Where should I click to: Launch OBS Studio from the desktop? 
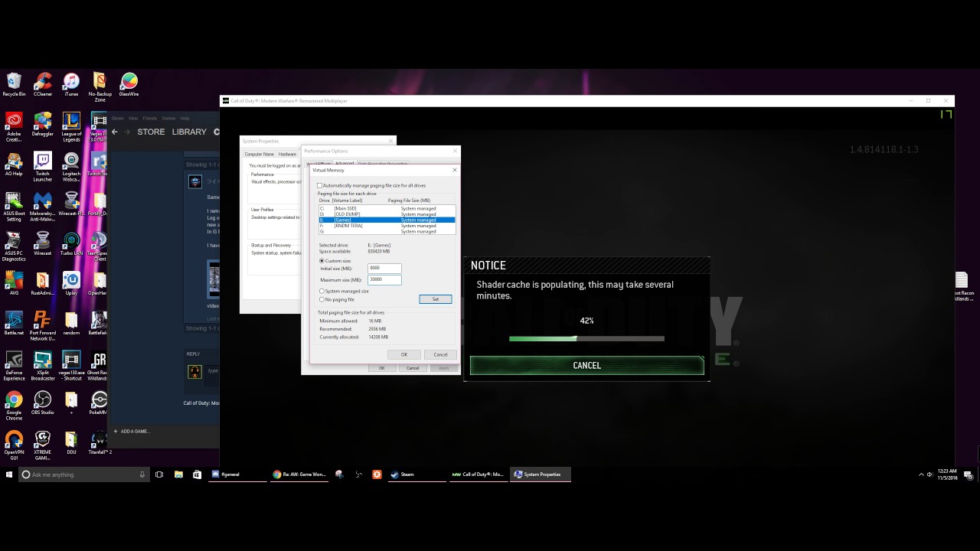pyautogui.click(x=43, y=403)
